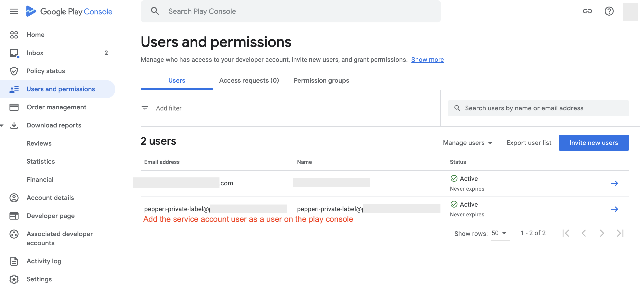Click the 1 - 2 of 2 pagination text
The height and width of the screenshot is (292, 644).
(533, 233)
